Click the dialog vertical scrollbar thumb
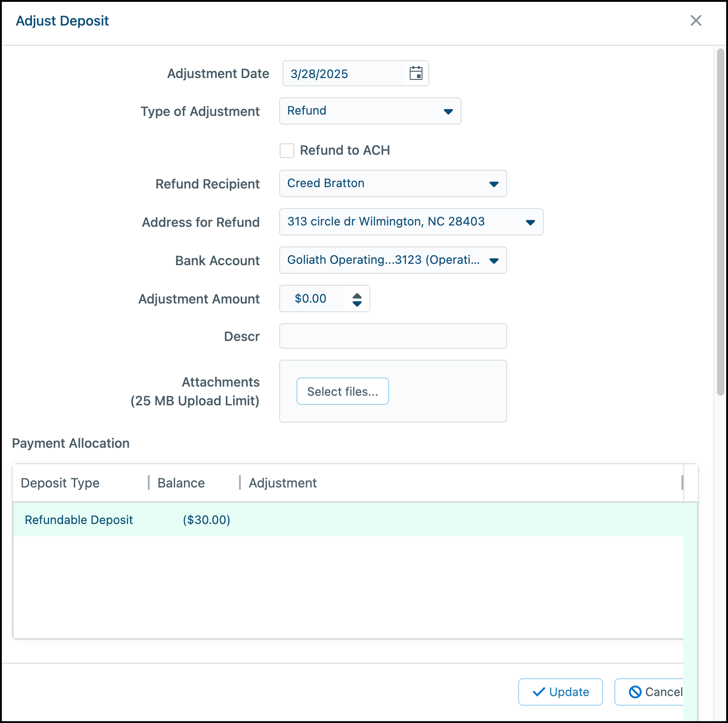The image size is (728, 723). pyautogui.click(x=721, y=222)
